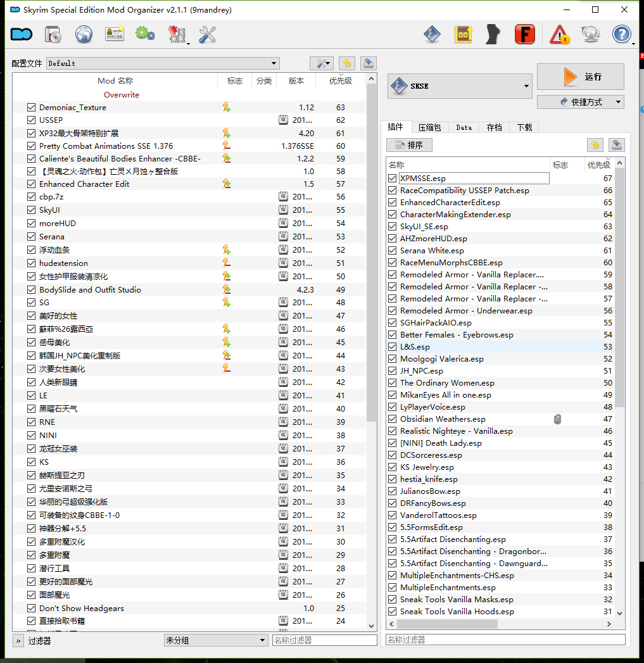Image resolution: width=644 pixels, height=663 pixels.
Task: Click the plugin list vertical scrollbar
Action: click(x=619, y=287)
